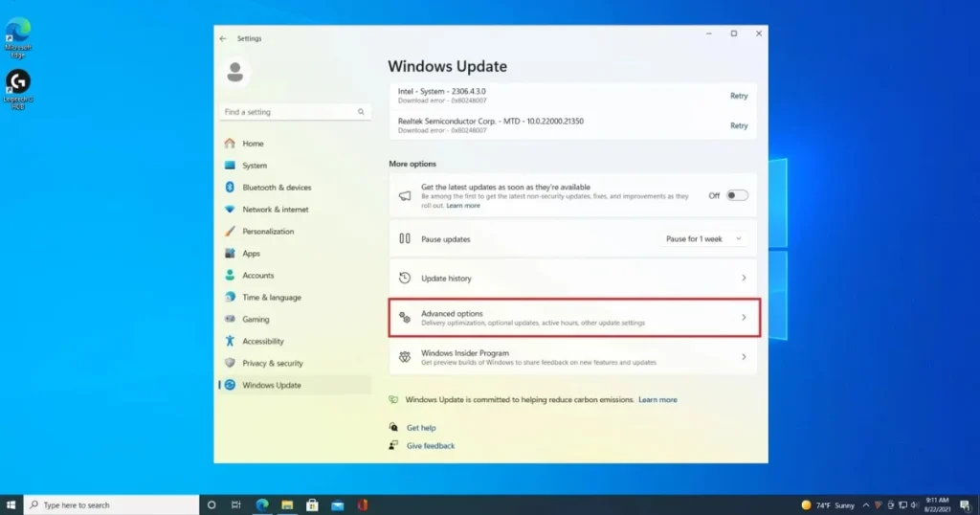Open File Explorer from the taskbar
This screenshot has width=980, height=515.
pos(287,505)
